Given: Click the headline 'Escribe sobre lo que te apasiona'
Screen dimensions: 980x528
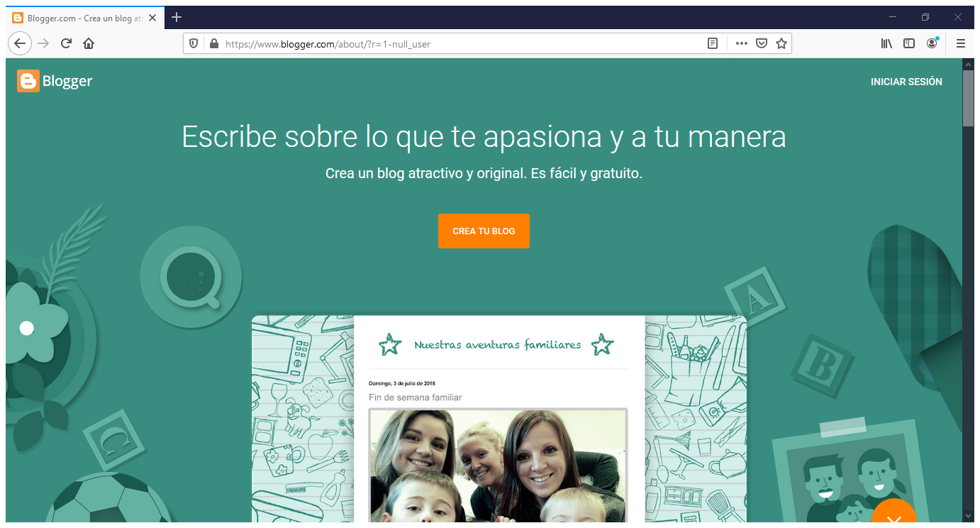Looking at the screenshot, I should pyautogui.click(x=484, y=136).
